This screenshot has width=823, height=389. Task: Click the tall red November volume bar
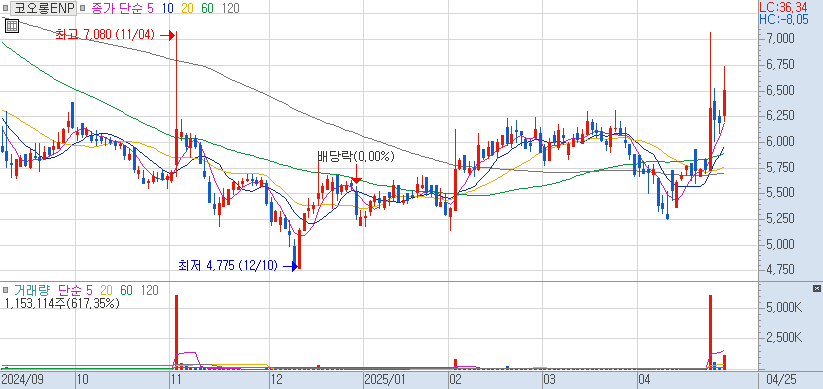(x=176, y=332)
